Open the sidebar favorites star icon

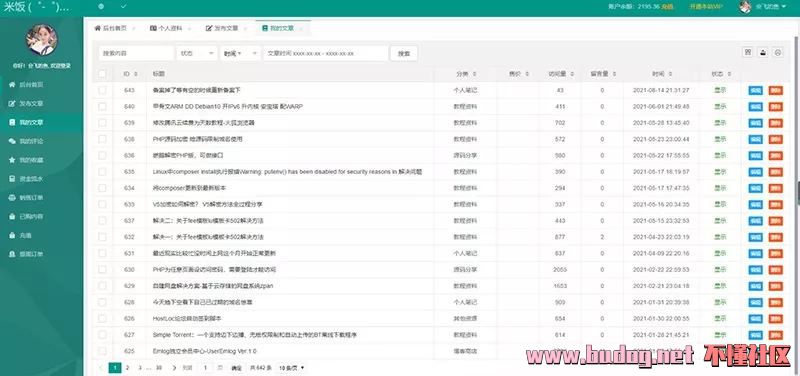12,160
